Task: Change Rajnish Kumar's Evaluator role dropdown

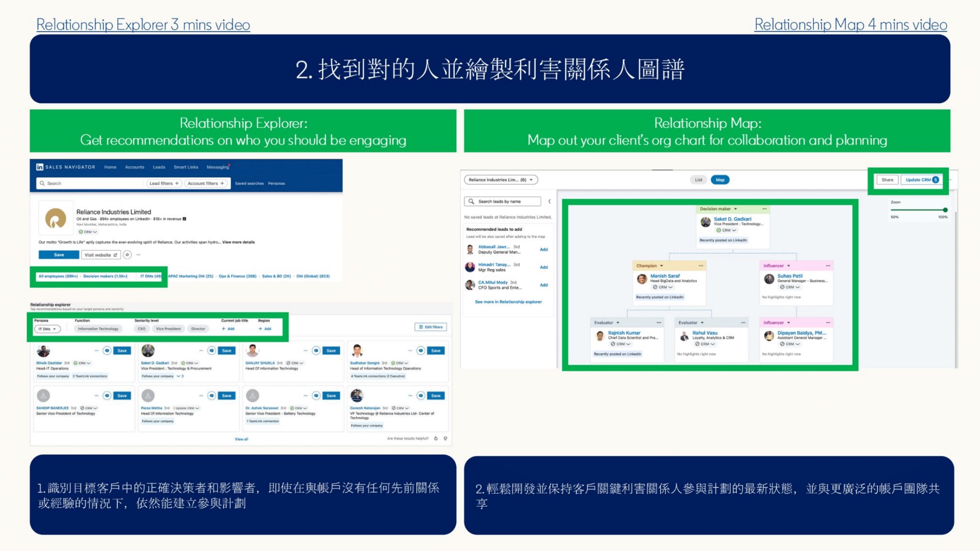Action: click(607, 323)
